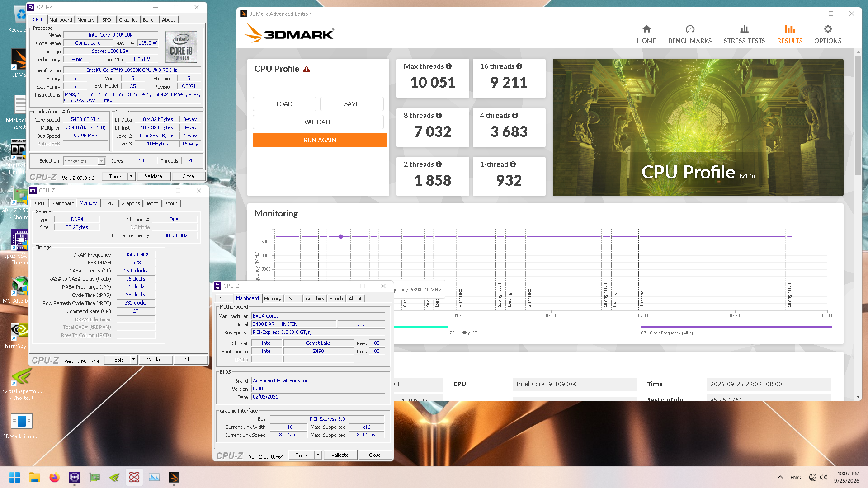This screenshot has height=488, width=868.
Task: Open the HOME section in 3DMark
Action: [x=646, y=35]
